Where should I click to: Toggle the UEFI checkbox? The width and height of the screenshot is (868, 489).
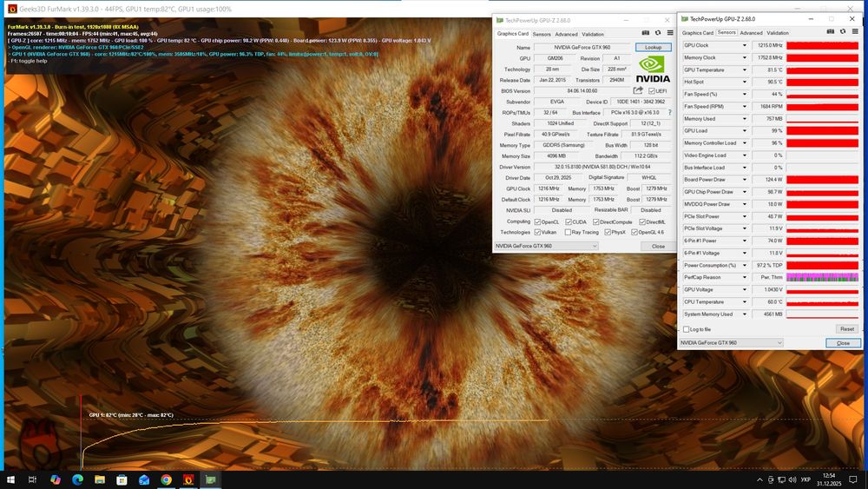[x=652, y=91]
